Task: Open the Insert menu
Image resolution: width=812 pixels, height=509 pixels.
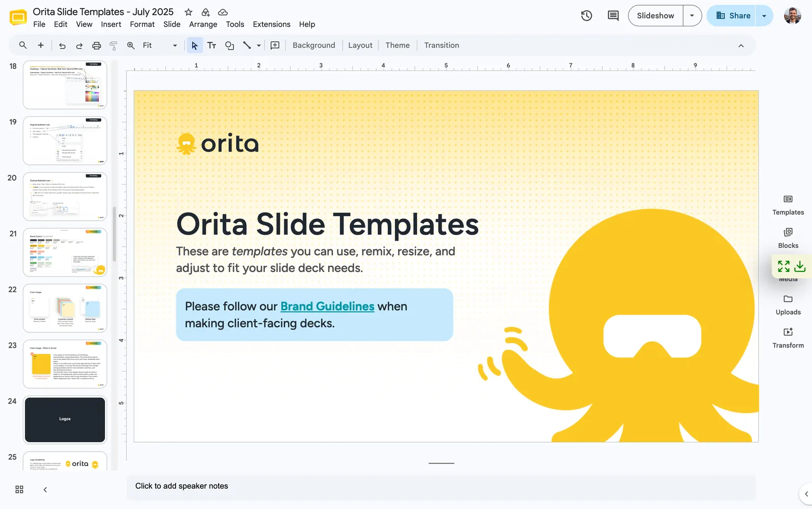Action: pyautogui.click(x=111, y=24)
